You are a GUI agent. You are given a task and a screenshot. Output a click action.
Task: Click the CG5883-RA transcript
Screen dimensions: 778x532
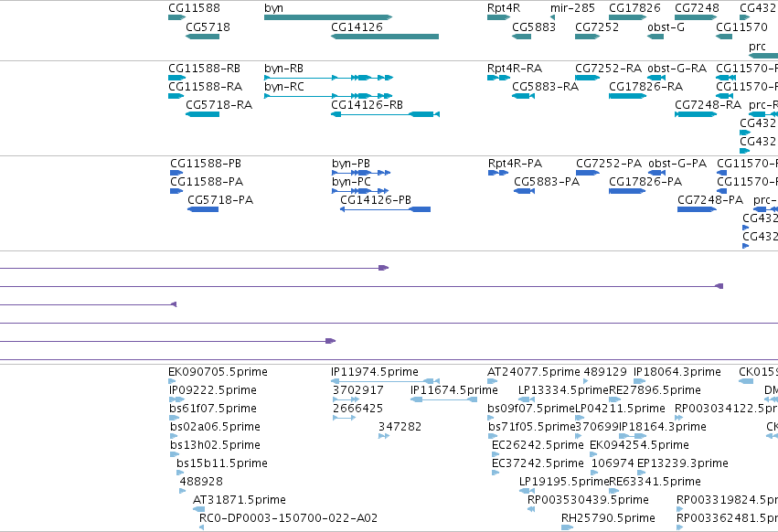click(523, 96)
